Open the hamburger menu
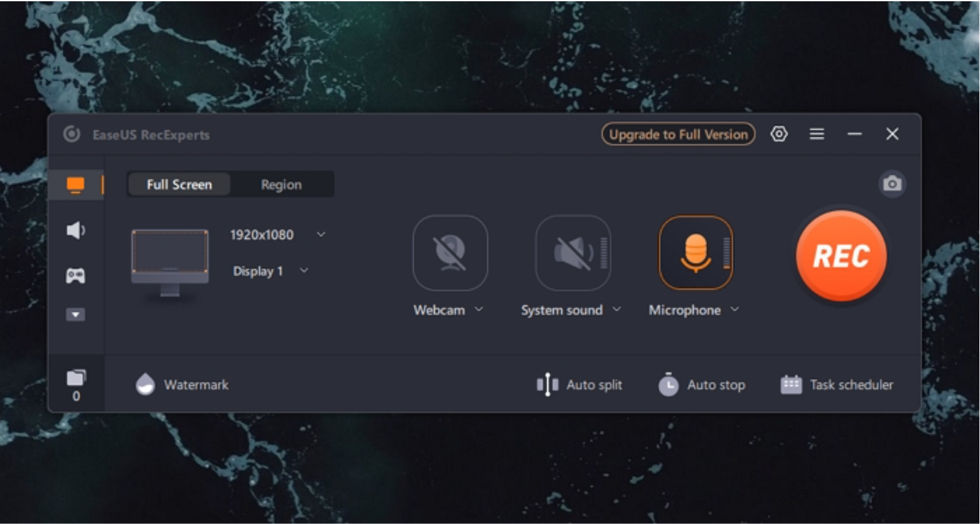Image resolution: width=980 pixels, height=524 pixels. [817, 134]
